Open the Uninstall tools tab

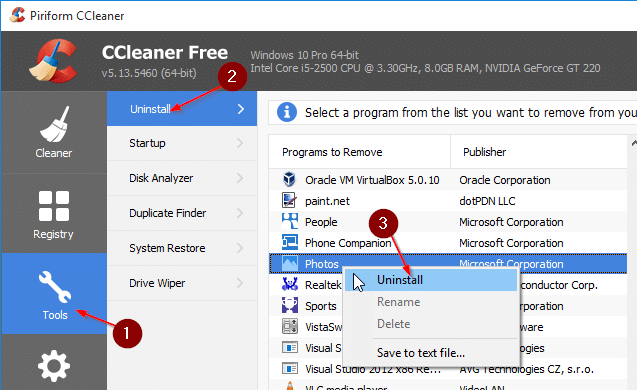(182, 109)
